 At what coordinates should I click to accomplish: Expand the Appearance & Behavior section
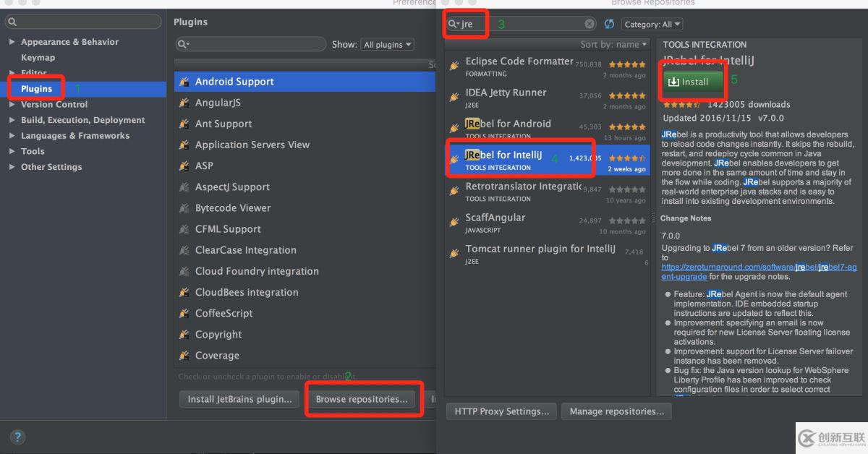point(12,42)
